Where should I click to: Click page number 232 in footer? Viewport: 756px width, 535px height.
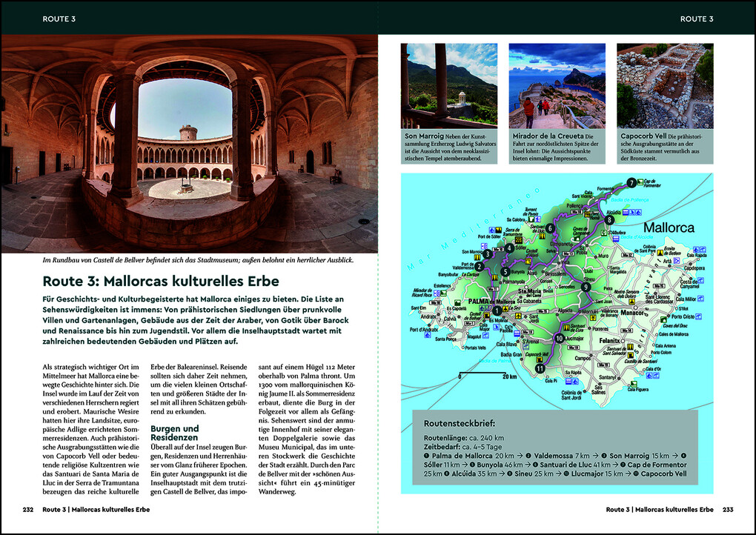click(28, 510)
